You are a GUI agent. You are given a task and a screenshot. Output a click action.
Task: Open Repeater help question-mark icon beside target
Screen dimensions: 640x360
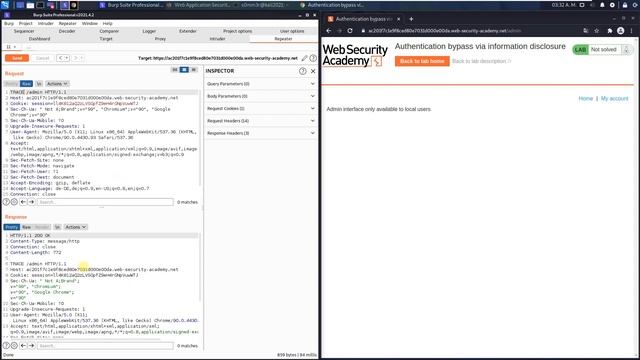[x=313, y=58]
